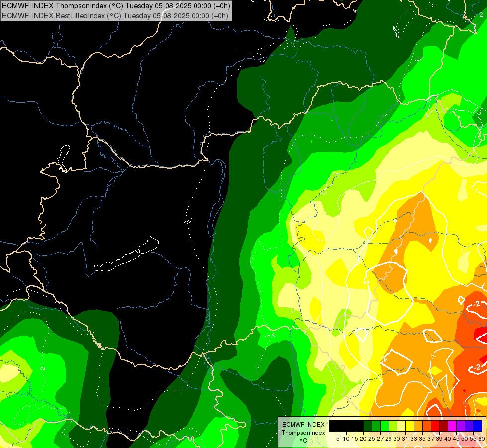Click the legend tick label 40
The width and height of the screenshot is (487, 448).
(448, 439)
